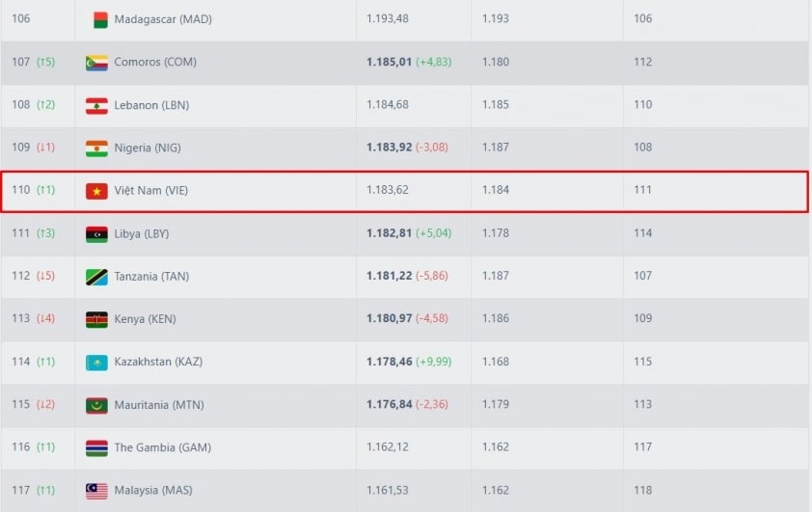Click the Vietnam flag icon
This screenshot has height=512, width=812.
coord(96,191)
